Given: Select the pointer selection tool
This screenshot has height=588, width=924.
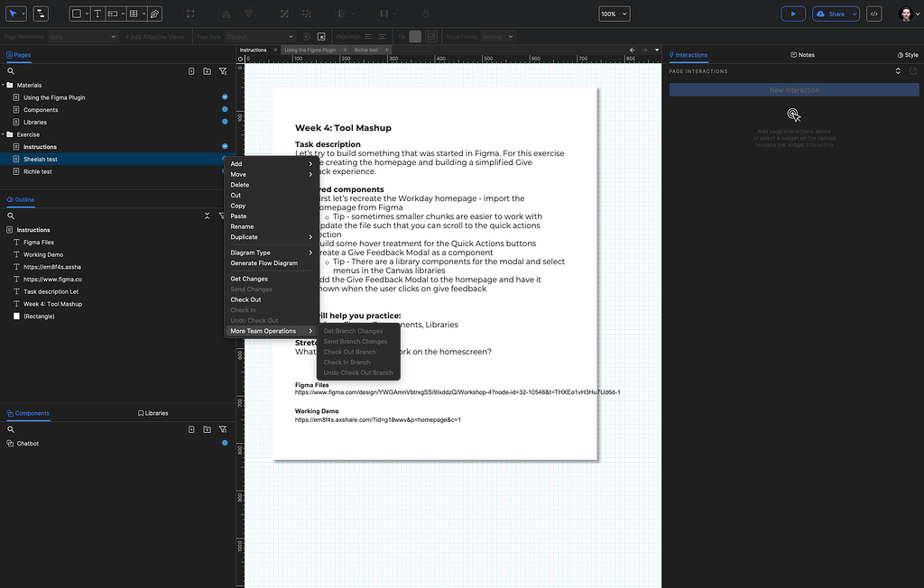Looking at the screenshot, I should click(13, 14).
